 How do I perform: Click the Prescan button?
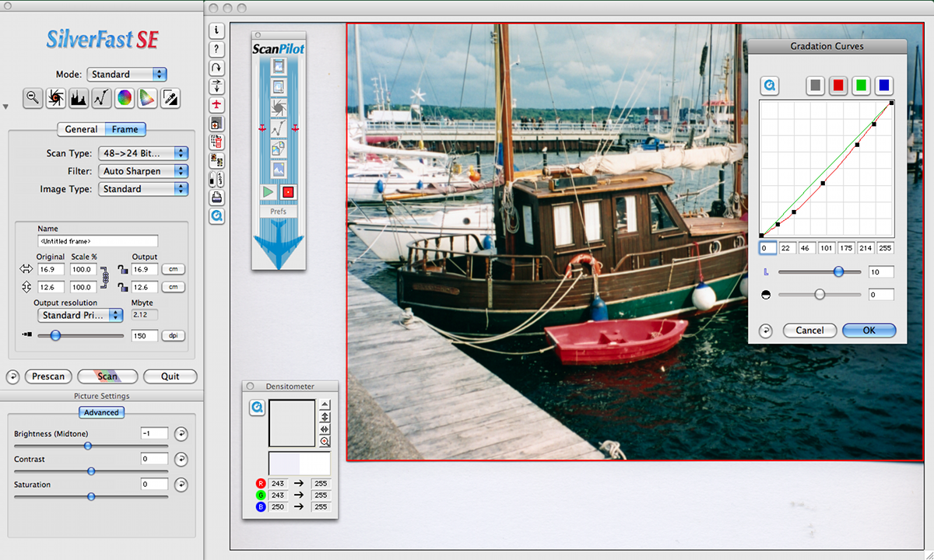(48, 376)
